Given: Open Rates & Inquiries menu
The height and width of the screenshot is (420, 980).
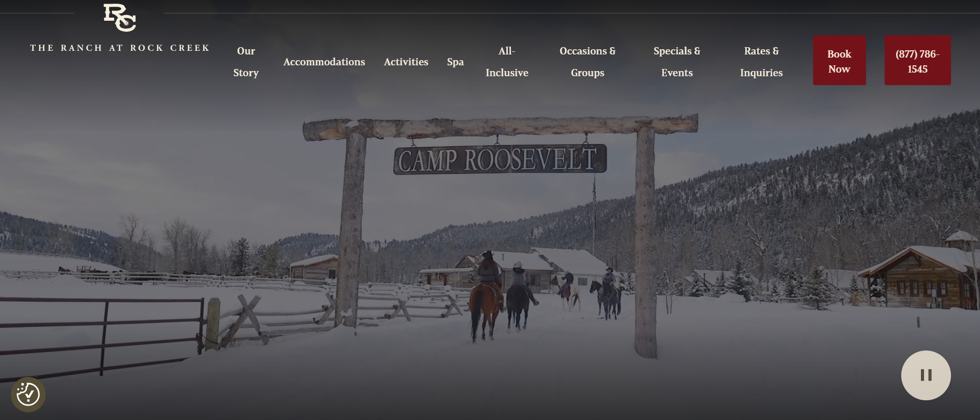Looking at the screenshot, I should [x=761, y=62].
